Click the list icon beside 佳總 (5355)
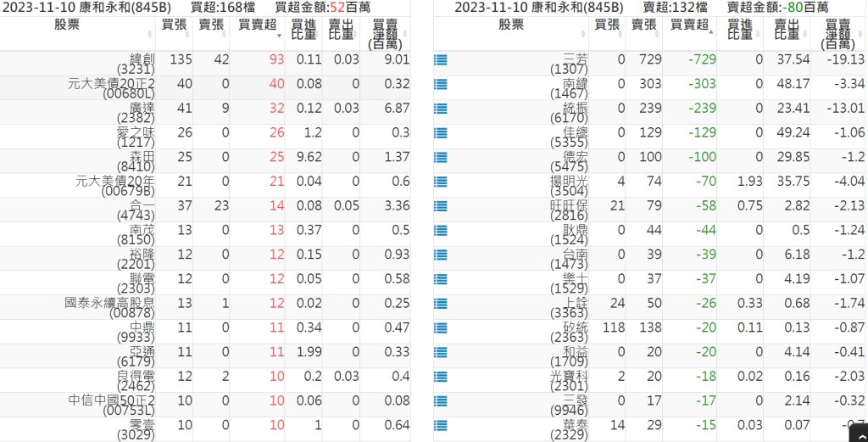 tap(441, 133)
